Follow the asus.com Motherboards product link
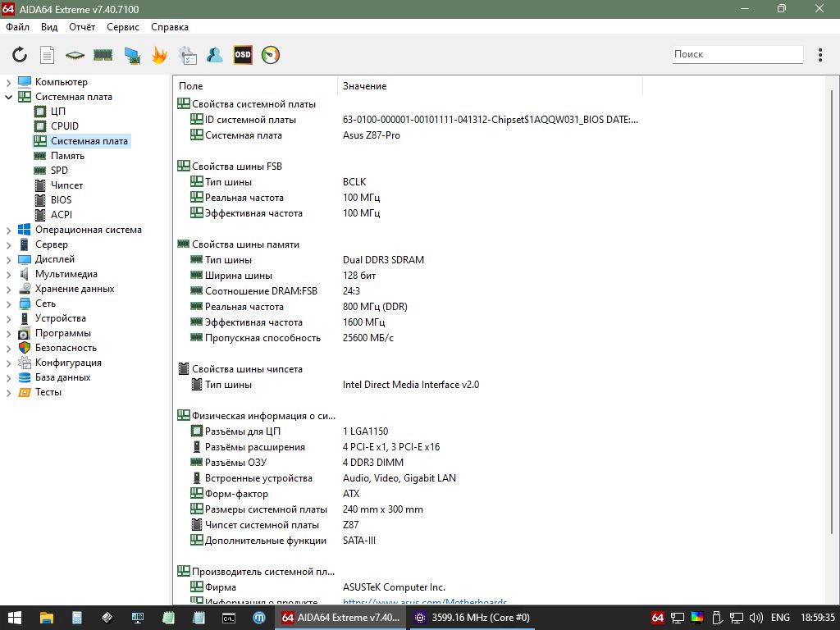The height and width of the screenshot is (630, 840). click(x=424, y=602)
